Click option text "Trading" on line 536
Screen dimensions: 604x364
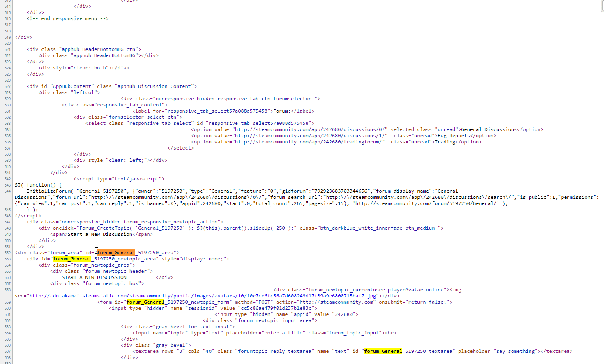pos(445,142)
